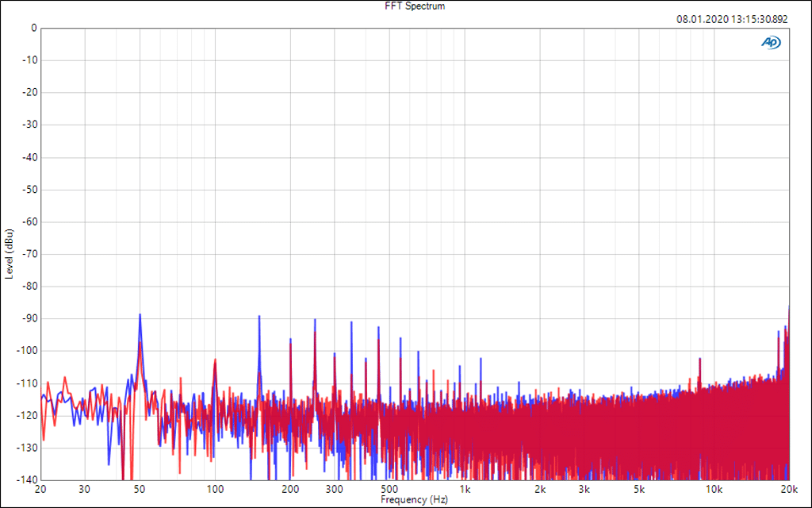
Task: Click the "-50" level axis tick label
Action: tap(29, 190)
